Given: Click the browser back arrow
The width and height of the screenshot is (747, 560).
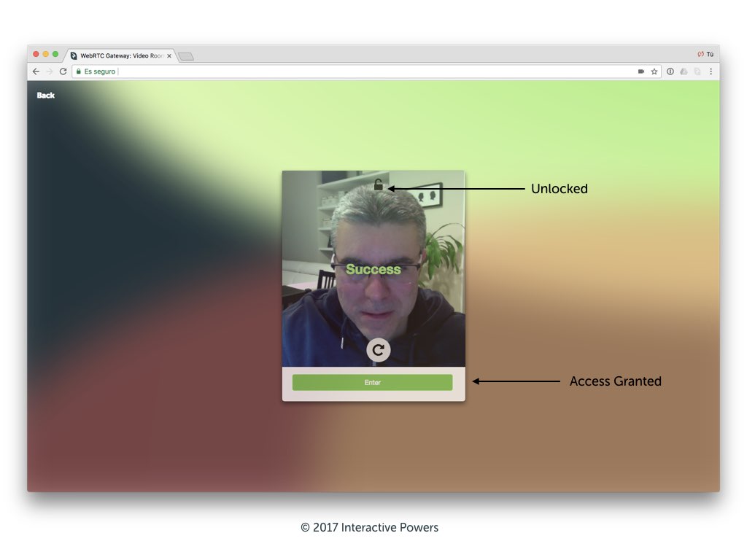Looking at the screenshot, I should click(36, 71).
